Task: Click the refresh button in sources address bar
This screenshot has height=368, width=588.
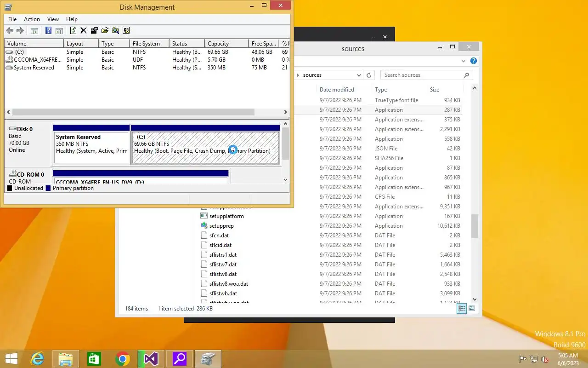Action: point(368,75)
